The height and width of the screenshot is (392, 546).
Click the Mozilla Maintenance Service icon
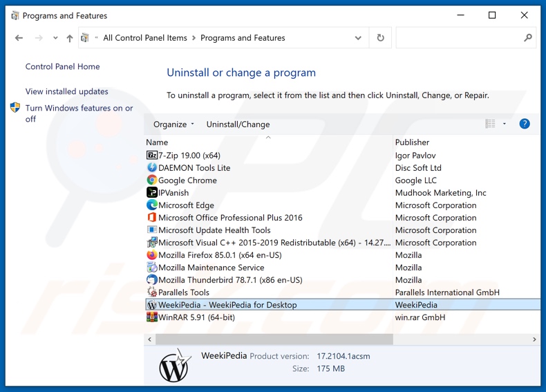pos(152,268)
